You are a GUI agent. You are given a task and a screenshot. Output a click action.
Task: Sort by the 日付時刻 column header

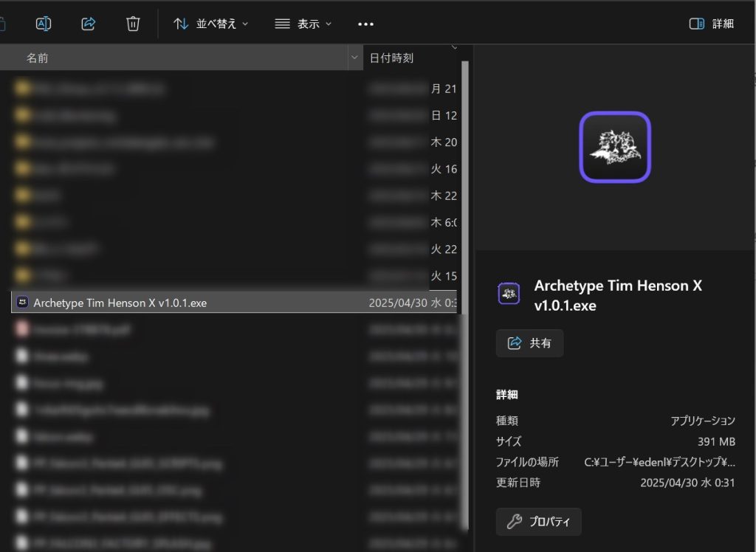pyautogui.click(x=391, y=58)
